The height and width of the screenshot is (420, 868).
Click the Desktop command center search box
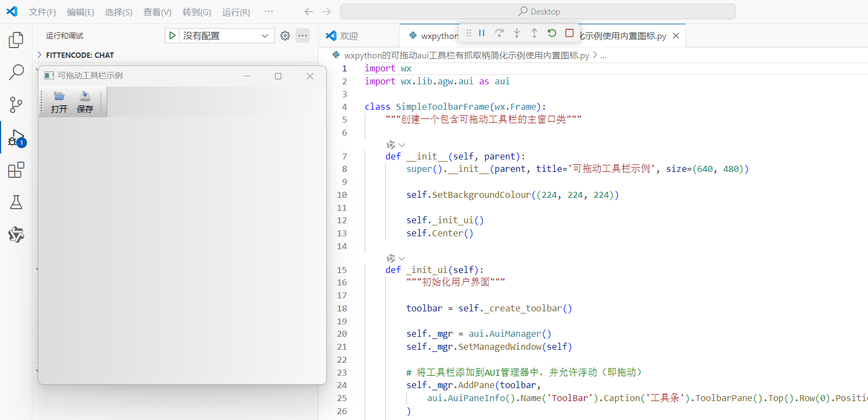click(x=538, y=12)
